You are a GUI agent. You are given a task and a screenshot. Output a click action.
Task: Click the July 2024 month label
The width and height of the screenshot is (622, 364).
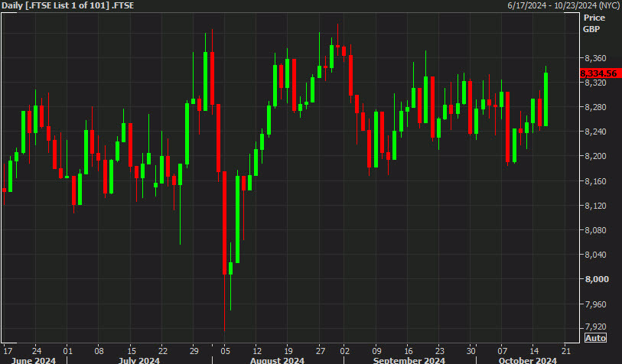(138, 360)
